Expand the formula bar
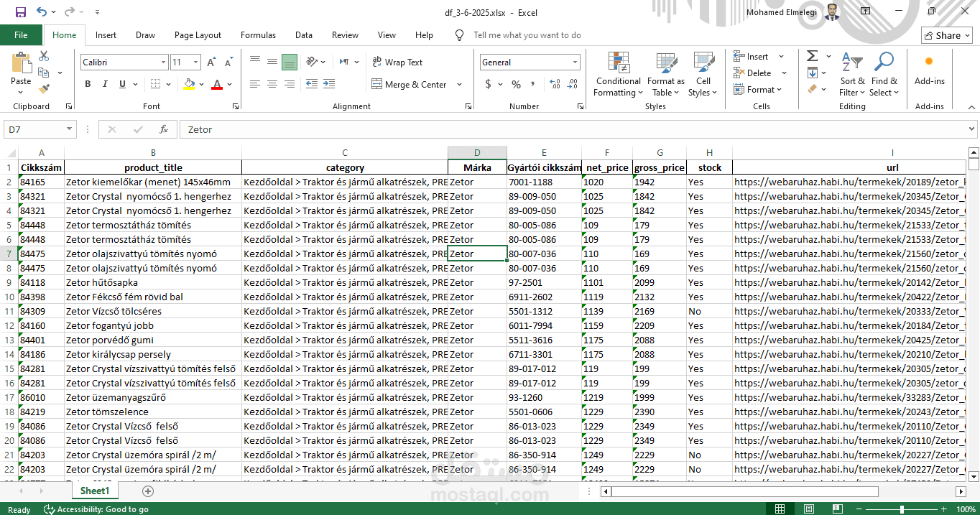Screen dimensions: 980x515 point(972,129)
